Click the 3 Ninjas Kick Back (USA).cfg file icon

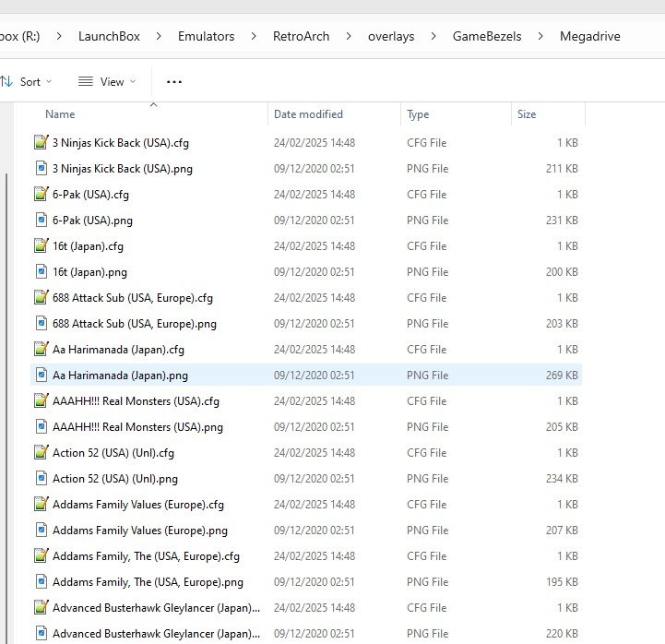(42, 142)
